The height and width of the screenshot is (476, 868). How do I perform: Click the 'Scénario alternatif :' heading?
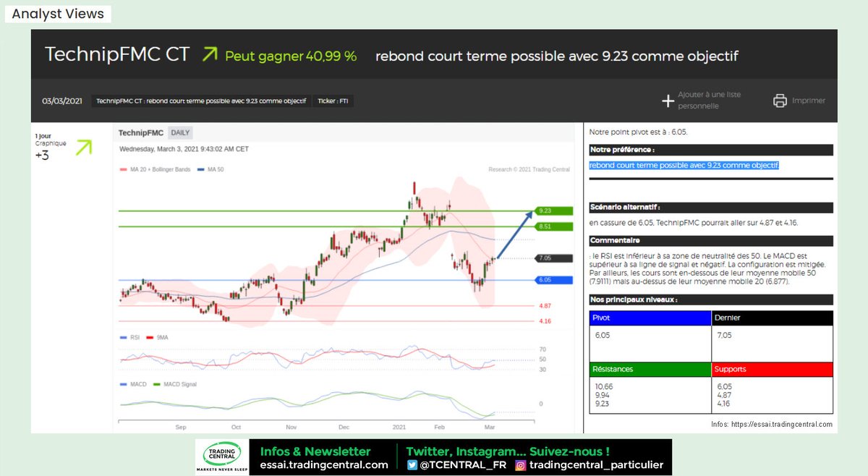tap(711, 207)
